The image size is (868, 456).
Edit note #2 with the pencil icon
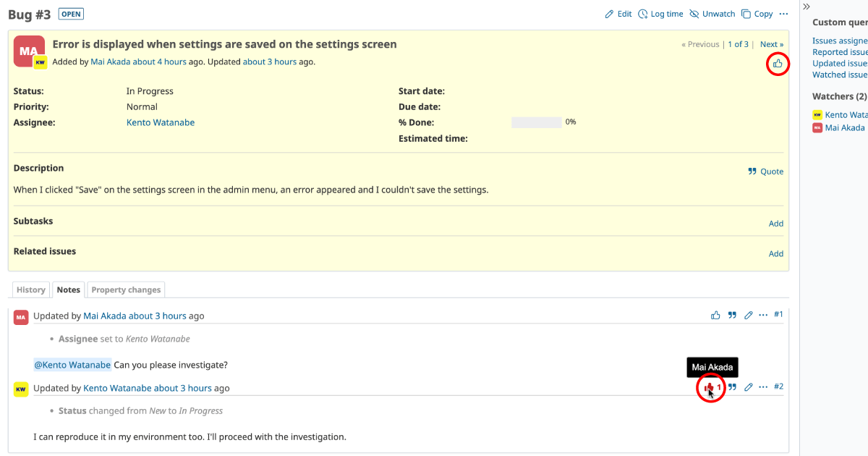[x=748, y=387]
